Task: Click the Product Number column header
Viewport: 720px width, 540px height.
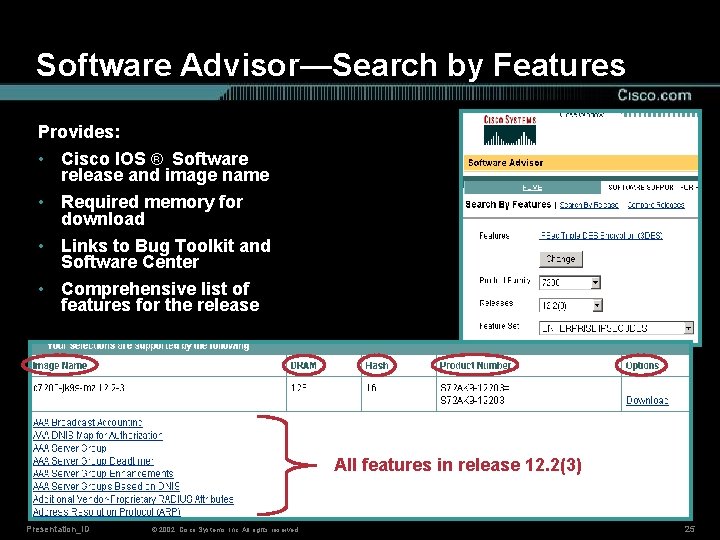Action: tap(475, 366)
